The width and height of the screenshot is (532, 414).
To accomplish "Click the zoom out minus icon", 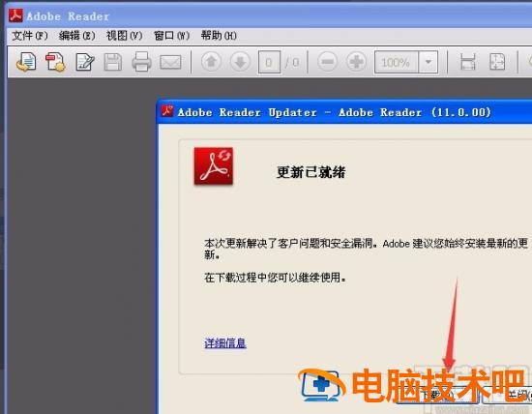I will click(x=327, y=62).
